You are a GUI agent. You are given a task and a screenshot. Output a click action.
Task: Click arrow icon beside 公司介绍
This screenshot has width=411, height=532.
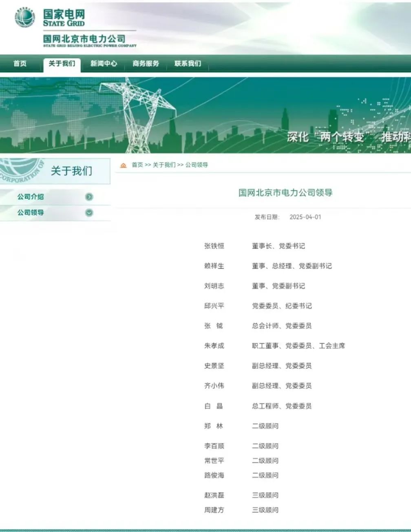click(89, 197)
